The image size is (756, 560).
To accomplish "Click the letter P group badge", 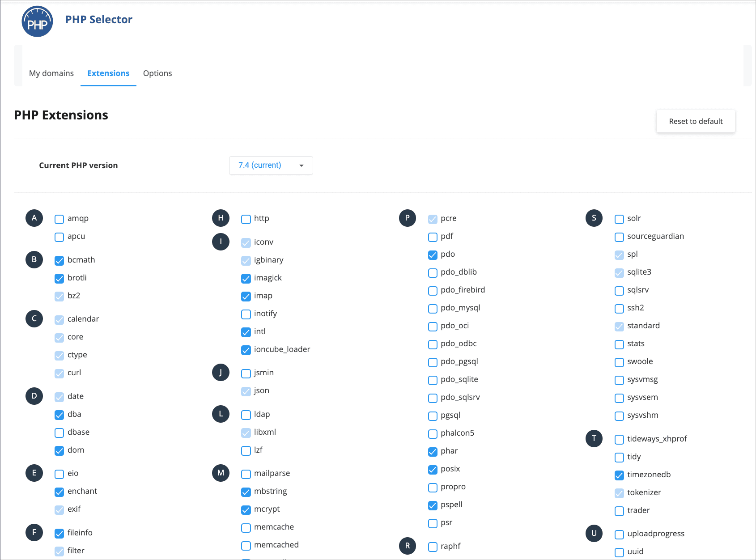I will [x=407, y=218].
